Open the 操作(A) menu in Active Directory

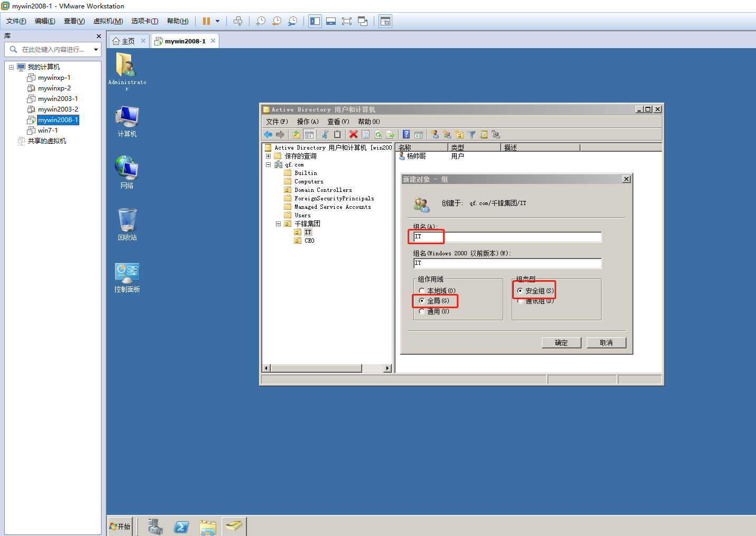click(308, 122)
